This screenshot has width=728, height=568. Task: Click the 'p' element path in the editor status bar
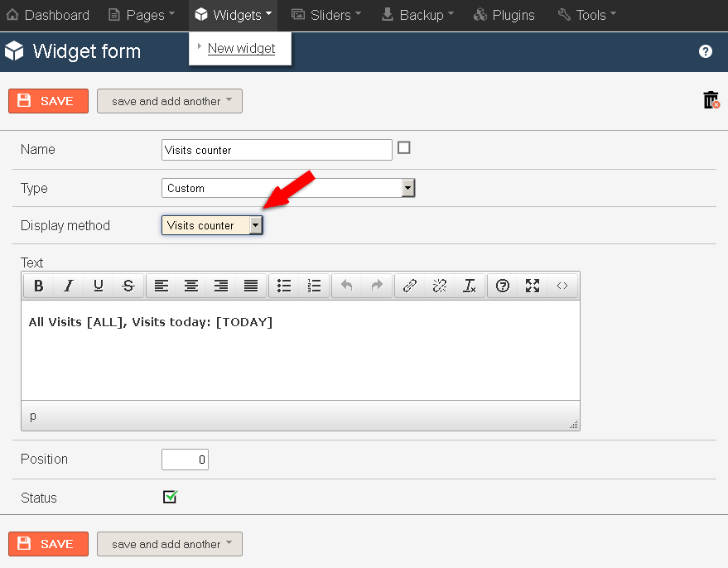(32, 416)
